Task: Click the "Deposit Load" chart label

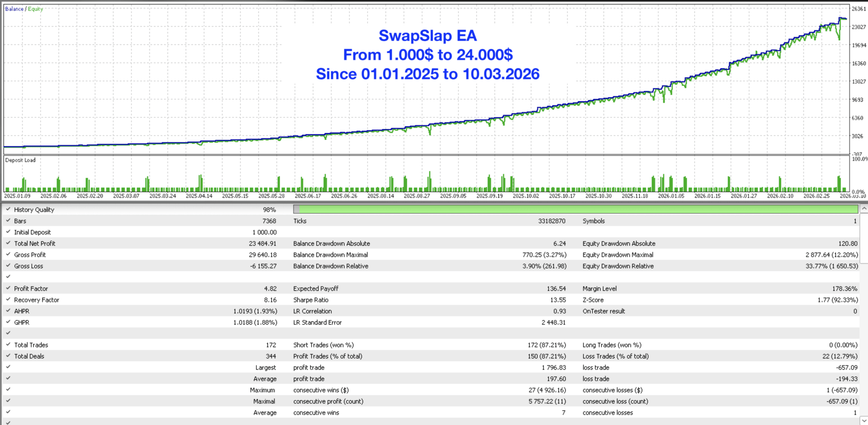Action: point(20,160)
